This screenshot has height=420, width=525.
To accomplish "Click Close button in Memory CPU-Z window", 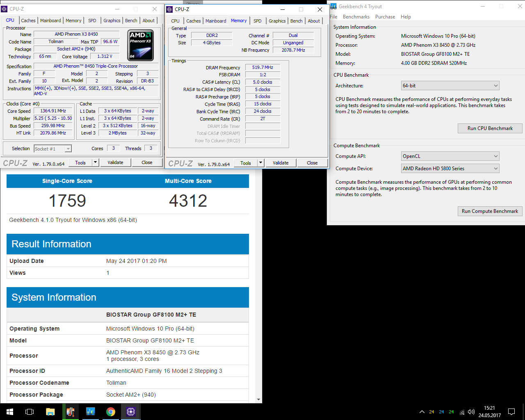I will tap(312, 163).
